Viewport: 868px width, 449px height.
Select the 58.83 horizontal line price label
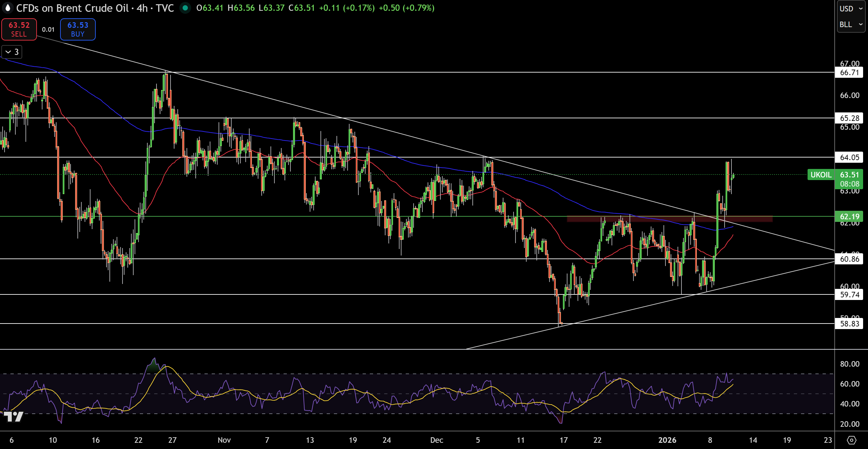click(849, 324)
